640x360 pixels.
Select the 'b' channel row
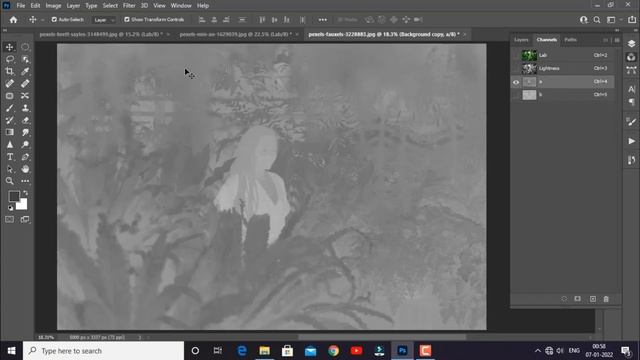point(562,95)
